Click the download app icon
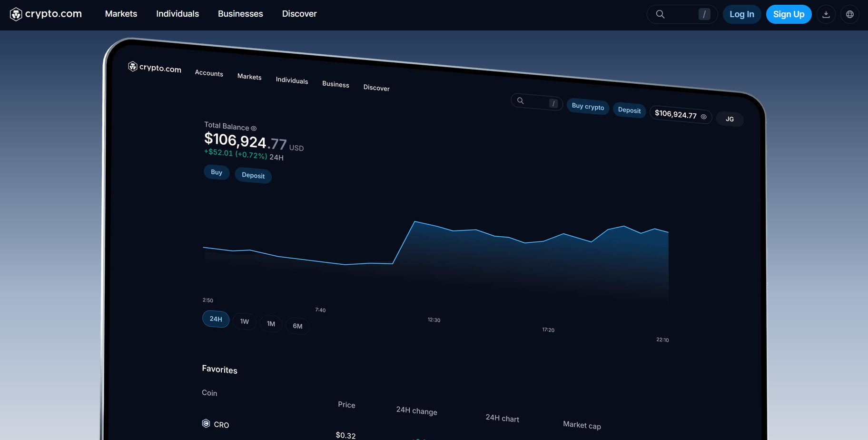This screenshot has width=868, height=440. [x=826, y=14]
